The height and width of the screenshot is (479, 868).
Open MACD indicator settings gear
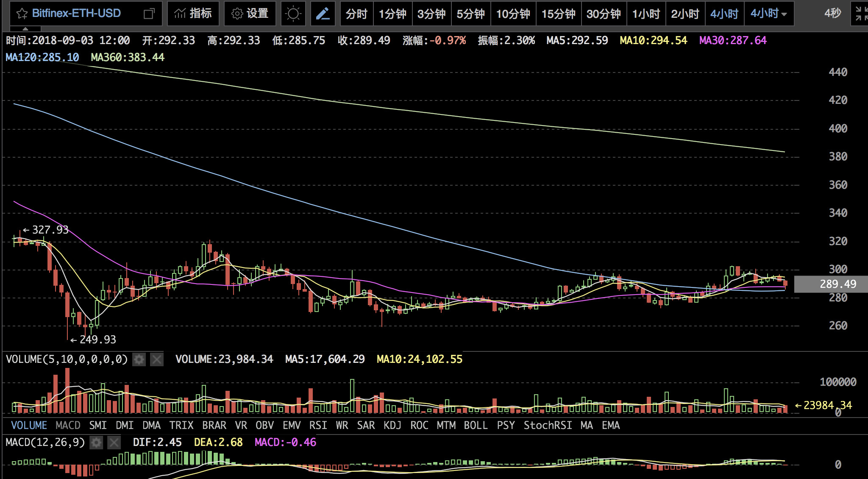(x=97, y=443)
